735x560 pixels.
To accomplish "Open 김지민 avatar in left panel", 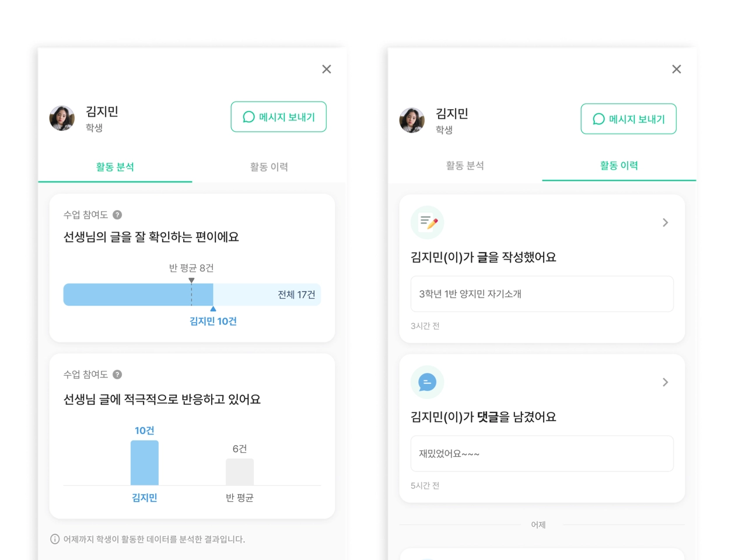I will pyautogui.click(x=62, y=118).
